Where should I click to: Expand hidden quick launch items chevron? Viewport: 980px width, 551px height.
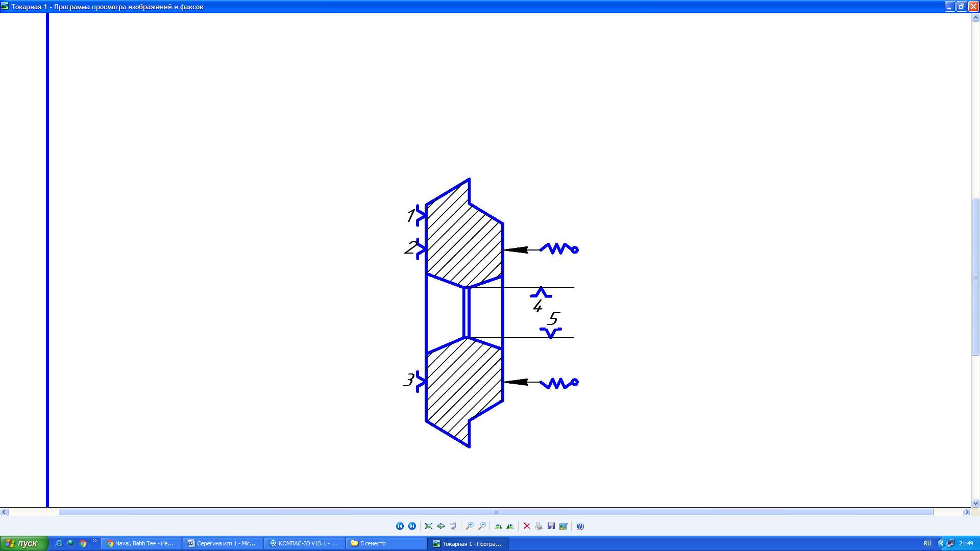point(94,541)
